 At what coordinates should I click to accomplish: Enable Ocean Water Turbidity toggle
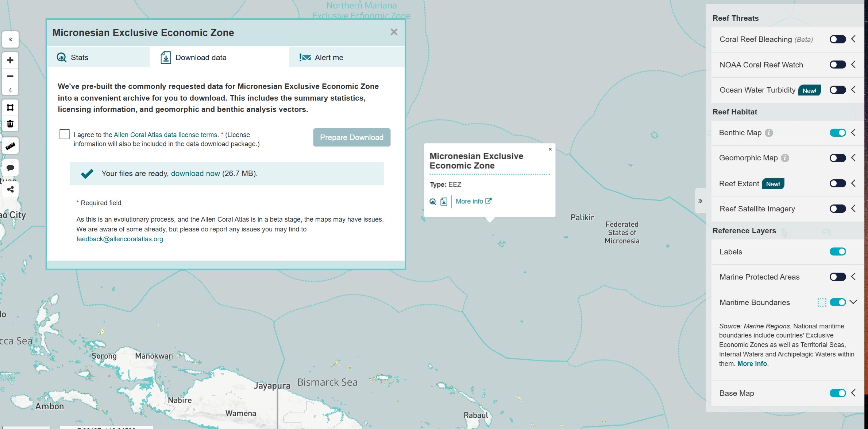pyautogui.click(x=837, y=90)
